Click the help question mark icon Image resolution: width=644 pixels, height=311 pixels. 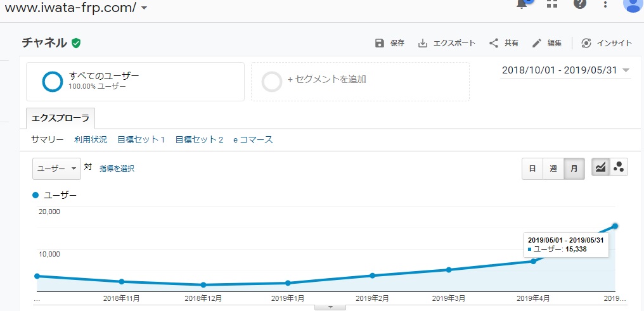(x=579, y=4)
